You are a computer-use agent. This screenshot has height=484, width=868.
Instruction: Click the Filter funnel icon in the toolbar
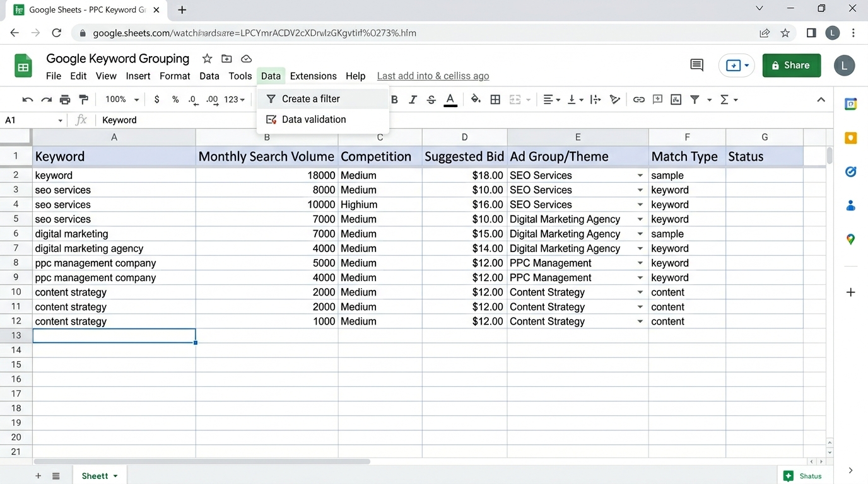(695, 100)
